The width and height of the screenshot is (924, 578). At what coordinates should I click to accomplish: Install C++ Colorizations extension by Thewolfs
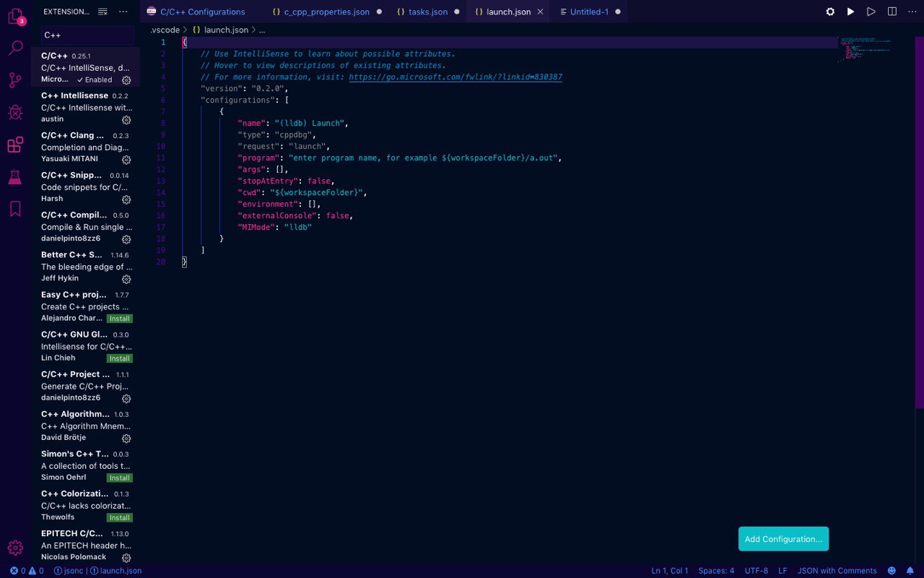click(x=119, y=517)
